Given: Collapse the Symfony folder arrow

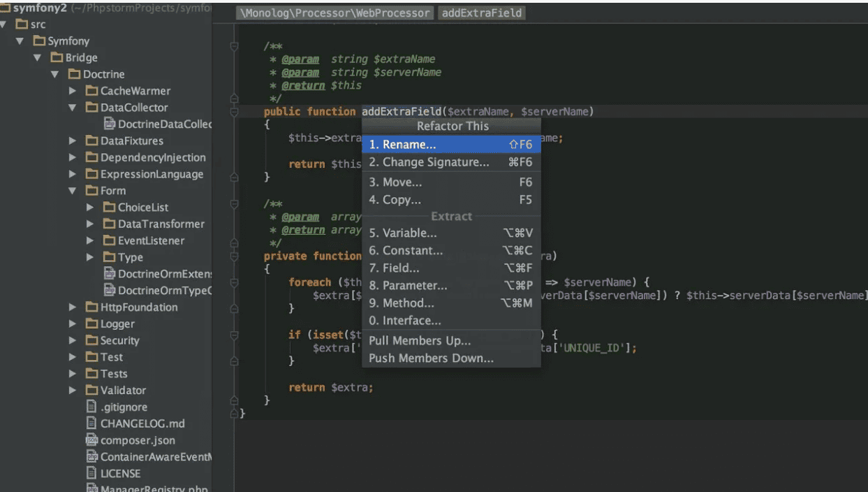Looking at the screenshot, I should tap(20, 41).
